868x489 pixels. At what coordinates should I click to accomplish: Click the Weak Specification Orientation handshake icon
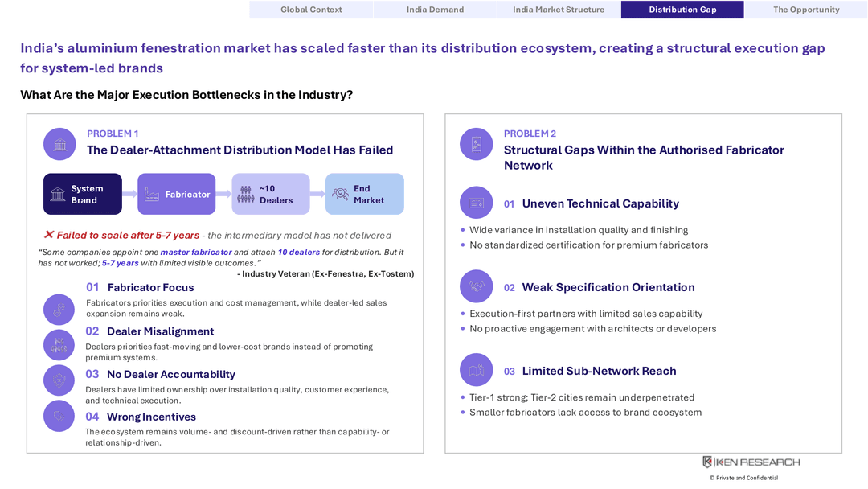click(x=476, y=286)
